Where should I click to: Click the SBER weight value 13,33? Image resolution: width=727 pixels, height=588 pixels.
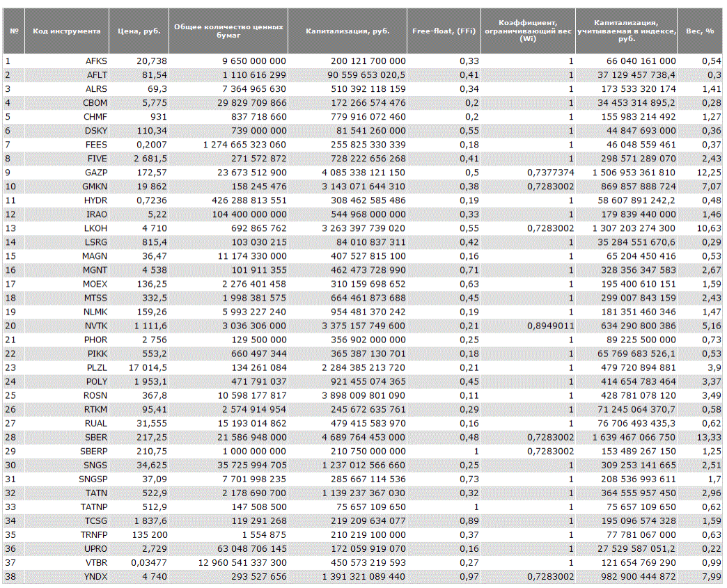[x=709, y=437]
